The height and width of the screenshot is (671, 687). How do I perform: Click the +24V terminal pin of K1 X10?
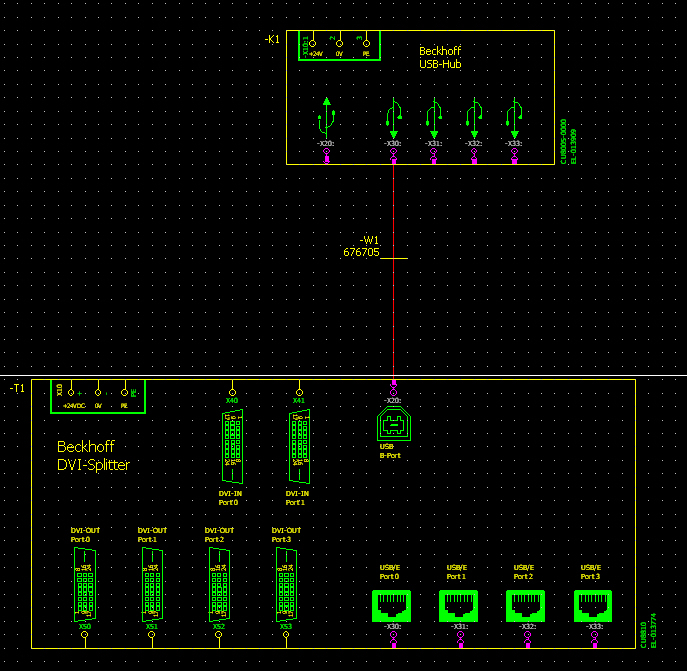pos(313,43)
